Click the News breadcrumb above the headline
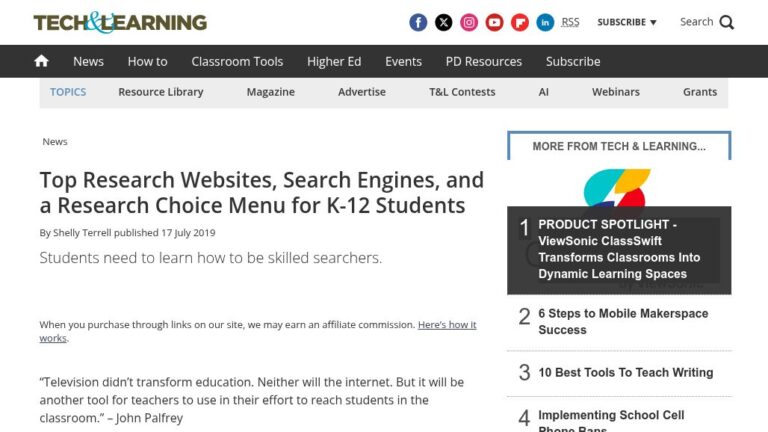The width and height of the screenshot is (768, 432). point(55,142)
